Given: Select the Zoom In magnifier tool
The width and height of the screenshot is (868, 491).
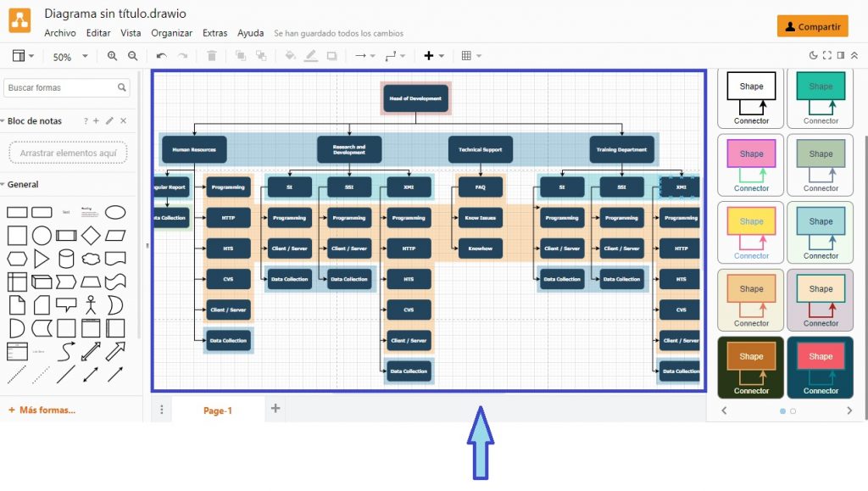Looking at the screenshot, I should click(114, 55).
